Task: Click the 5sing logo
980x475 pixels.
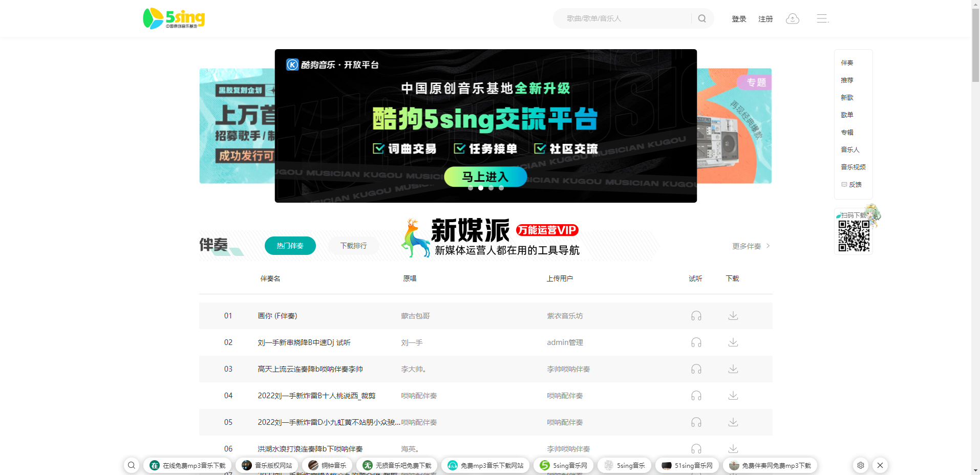Action: click(x=174, y=18)
